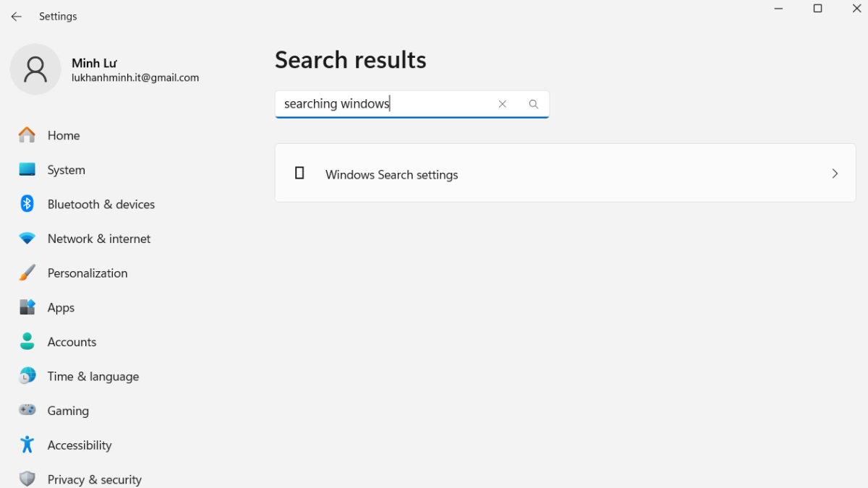This screenshot has height=488, width=868.
Task: Select Time & language label
Action: click(x=93, y=377)
